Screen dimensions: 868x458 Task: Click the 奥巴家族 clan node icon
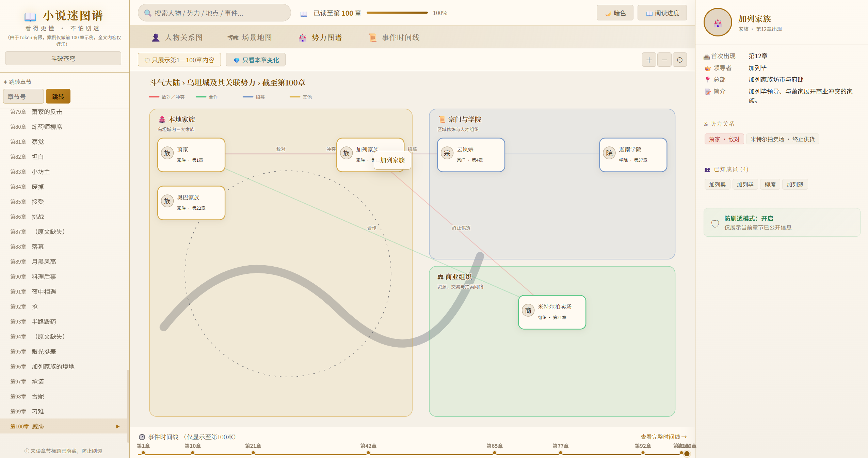coord(167,201)
